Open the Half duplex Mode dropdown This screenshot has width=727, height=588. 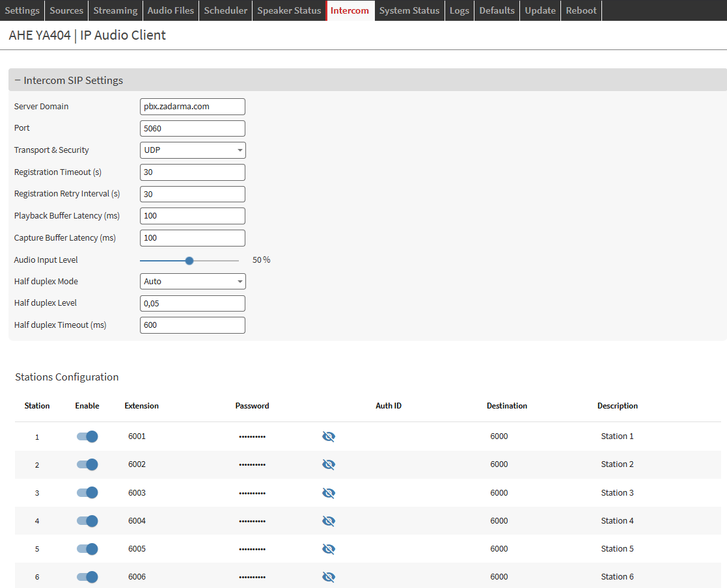click(193, 282)
